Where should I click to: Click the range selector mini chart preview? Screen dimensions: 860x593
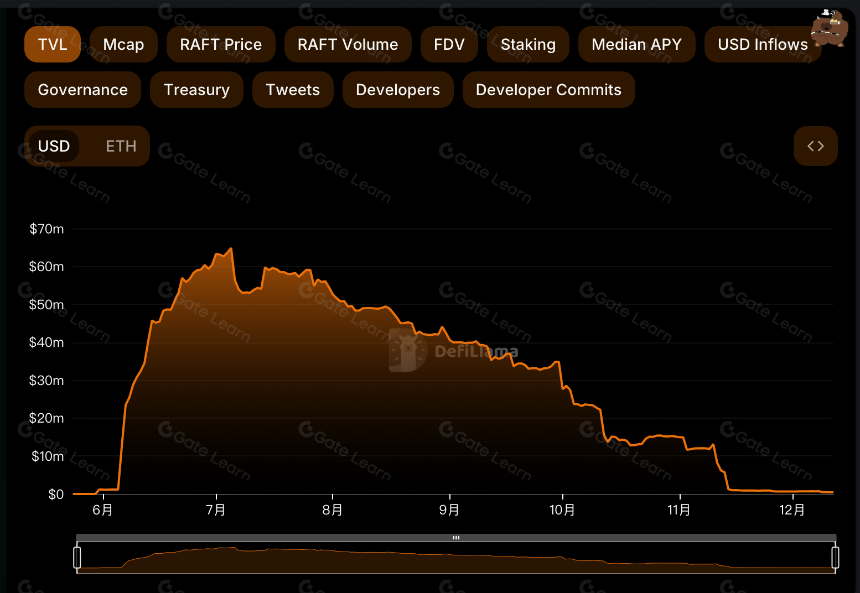456,557
